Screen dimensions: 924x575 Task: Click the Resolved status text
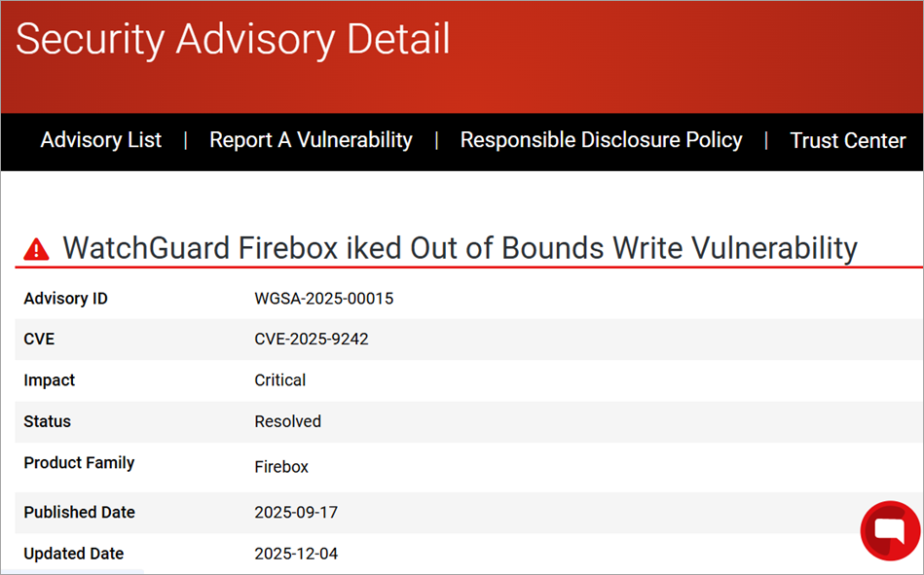[287, 421]
